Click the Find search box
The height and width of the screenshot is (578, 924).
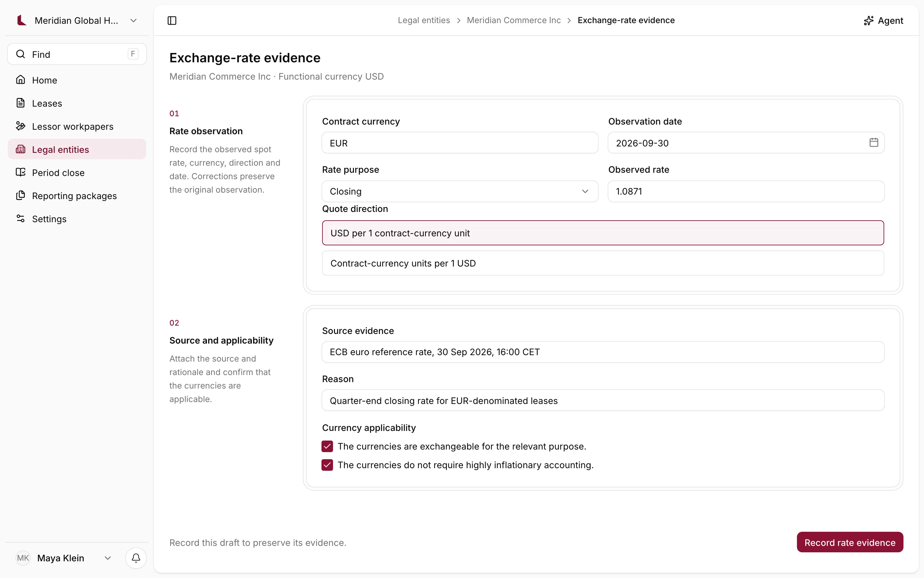click(77, 54)
